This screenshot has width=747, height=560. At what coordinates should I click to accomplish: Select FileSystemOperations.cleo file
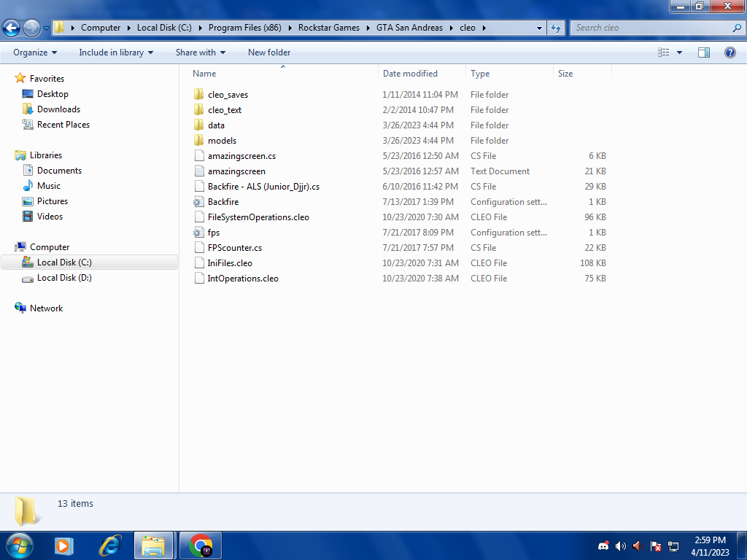(258, 217)
